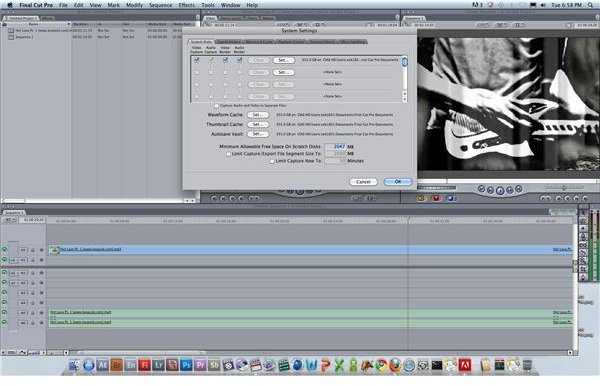Open the Effects menu
The image size is (600, 386).
point(187,5)
